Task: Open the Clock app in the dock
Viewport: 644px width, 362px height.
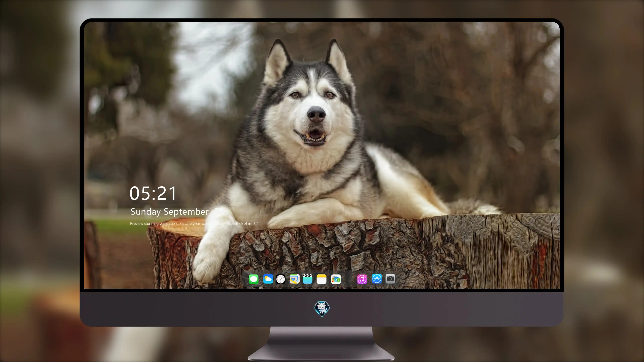Action: tap(281, 279)
